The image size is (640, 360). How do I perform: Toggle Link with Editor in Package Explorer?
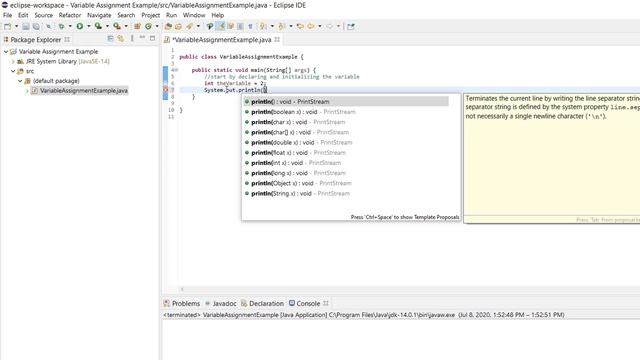tap(120, 38)
